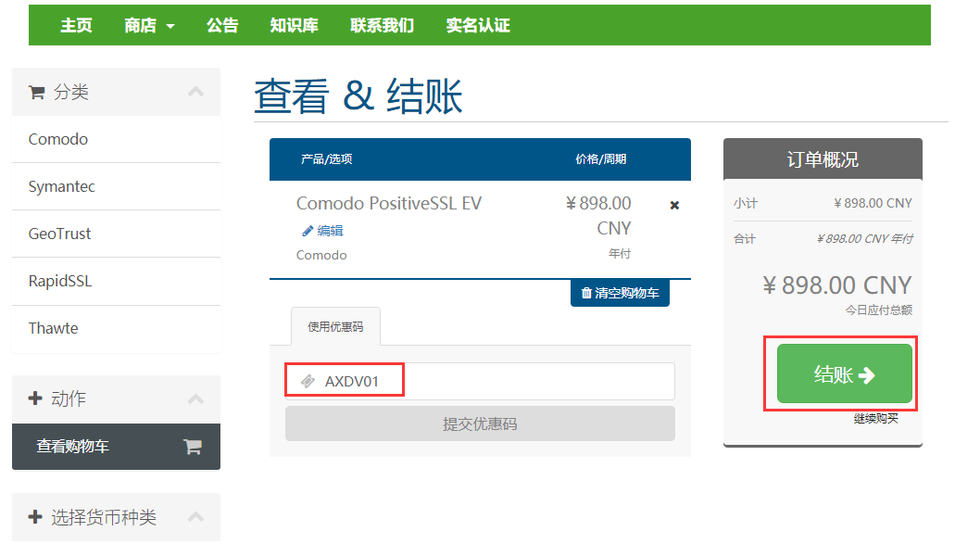Viewport: 980px width, 544px height.
Task: Open the 商店 dropdown menu
Action: (x=149, y=25)
